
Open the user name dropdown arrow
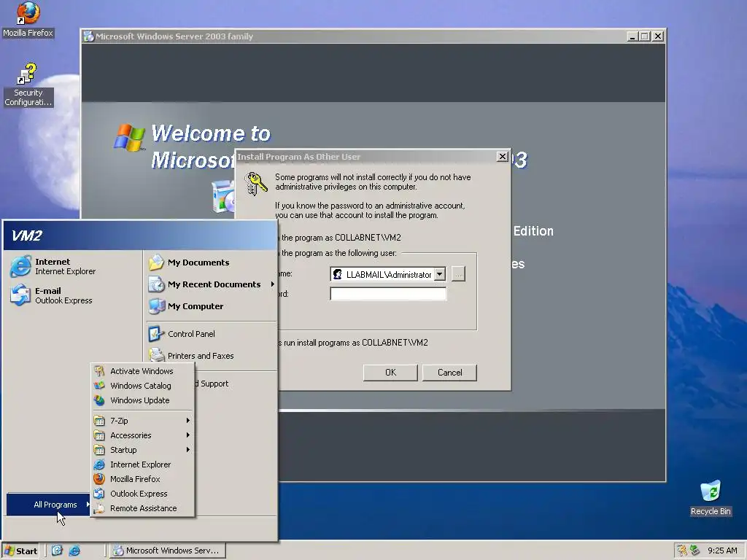(440, 274)
